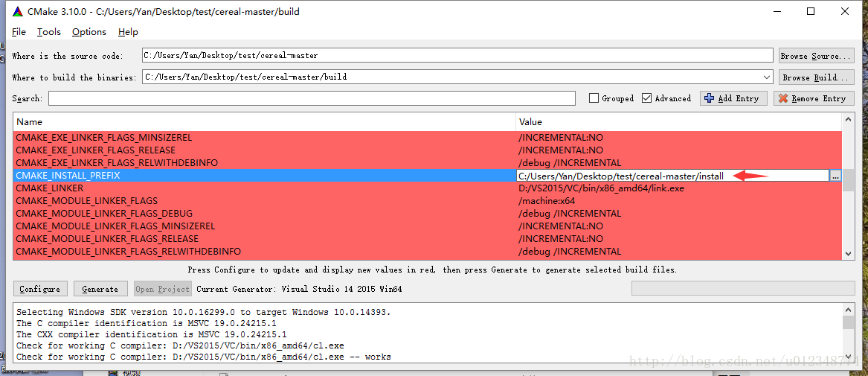Click Browse Build button

pyautogui.click(x=817, y=77)
